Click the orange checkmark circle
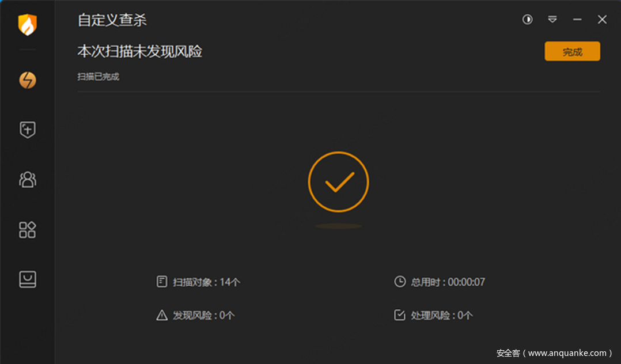Screen dimensions: 621x364 338,182
